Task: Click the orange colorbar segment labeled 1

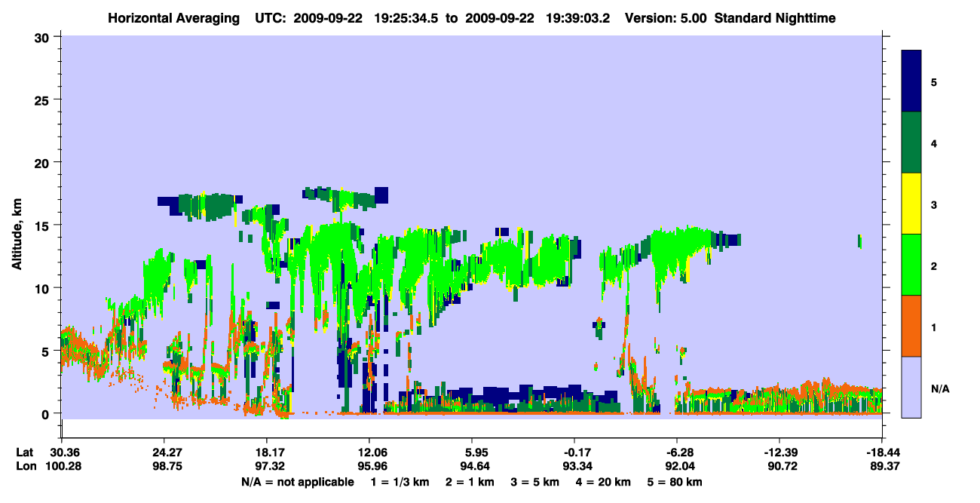Action: coord(911,326)
